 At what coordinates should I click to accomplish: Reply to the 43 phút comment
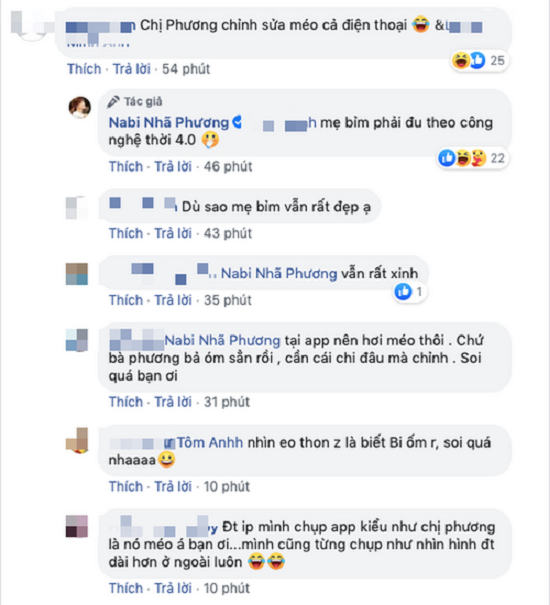[x=173, y=233]
